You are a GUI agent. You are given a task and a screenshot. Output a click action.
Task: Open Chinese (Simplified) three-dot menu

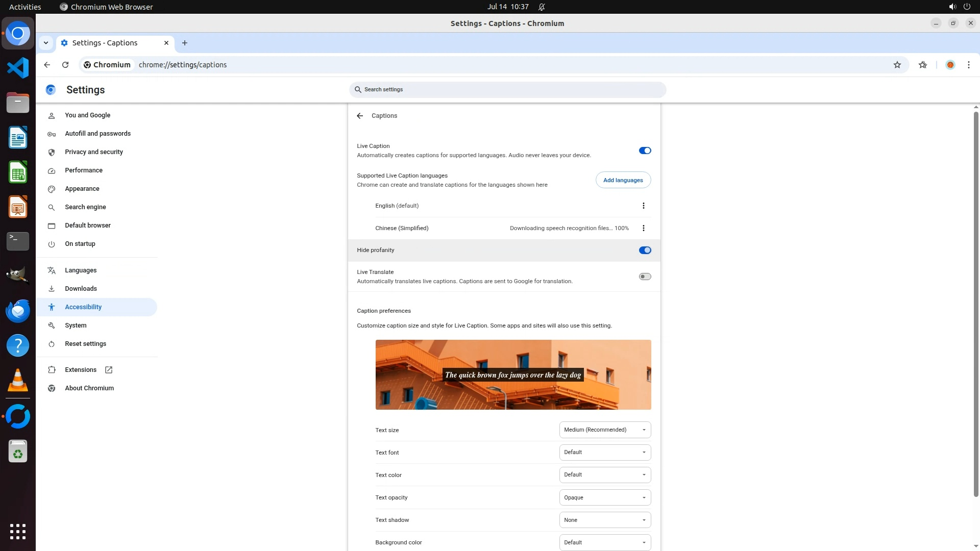(x=643, y=228)
